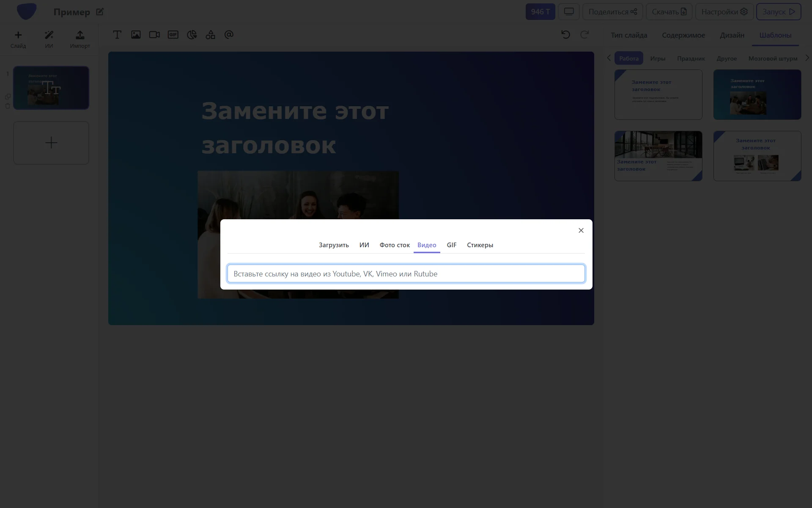The image size is (812, 508).
Task: Open the Дизайн panel tab
Action: pyautogui.click(x=732, y=35)
